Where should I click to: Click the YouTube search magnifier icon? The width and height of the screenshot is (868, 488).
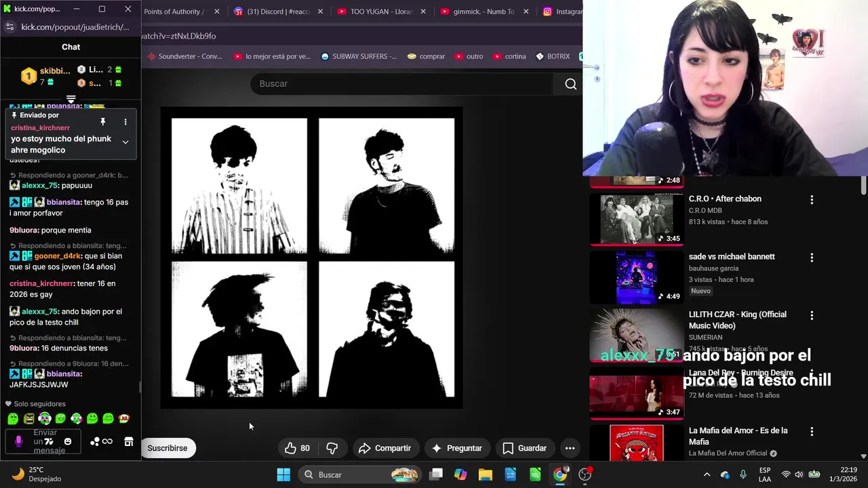tap(570, 84)
